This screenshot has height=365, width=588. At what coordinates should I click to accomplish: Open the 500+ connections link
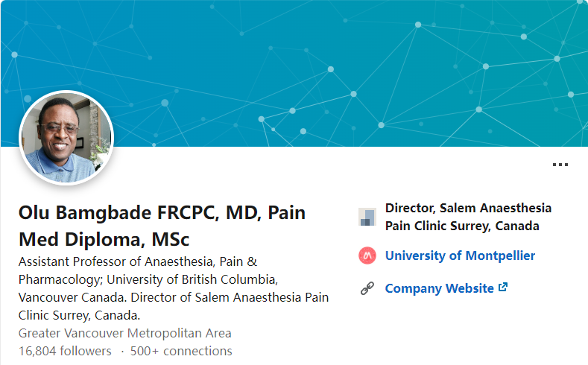(x=181, y=351)
